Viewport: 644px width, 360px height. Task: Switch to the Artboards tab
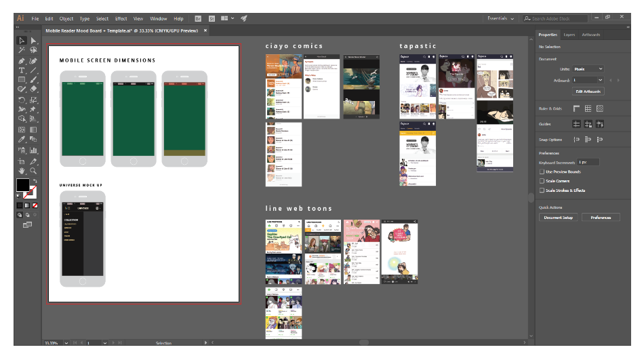tap(590, 35)
